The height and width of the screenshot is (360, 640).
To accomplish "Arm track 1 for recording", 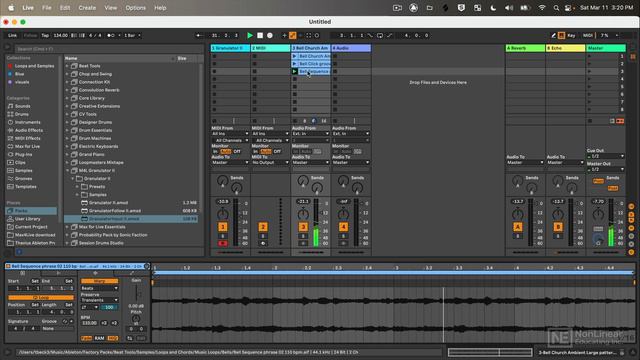I will click(x=222, y=243).
